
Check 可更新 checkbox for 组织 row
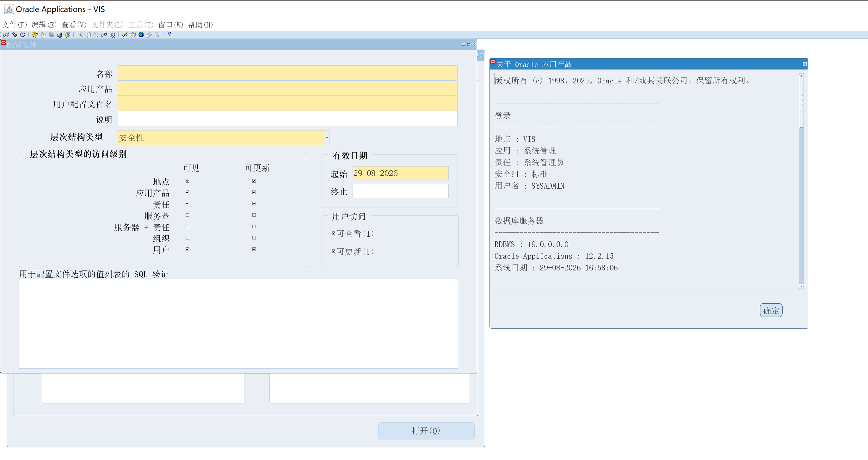pyautogui.click(x=254, y=238)
